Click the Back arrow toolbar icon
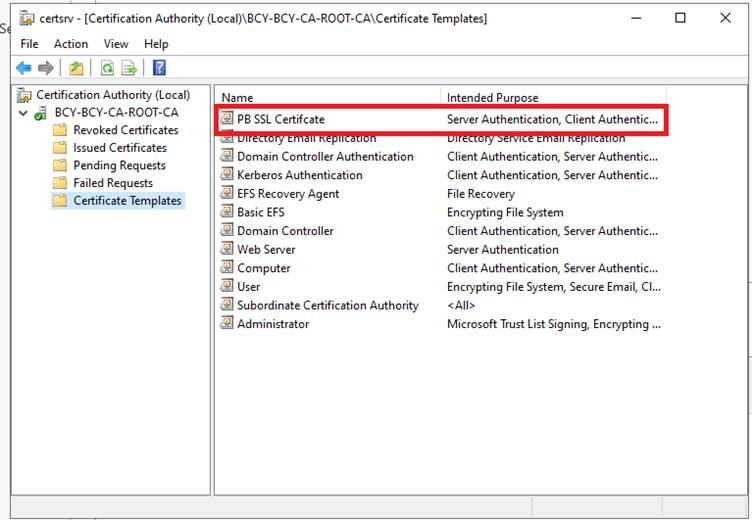Viewport: 752px width, 520px height. [x=24, y=68]
